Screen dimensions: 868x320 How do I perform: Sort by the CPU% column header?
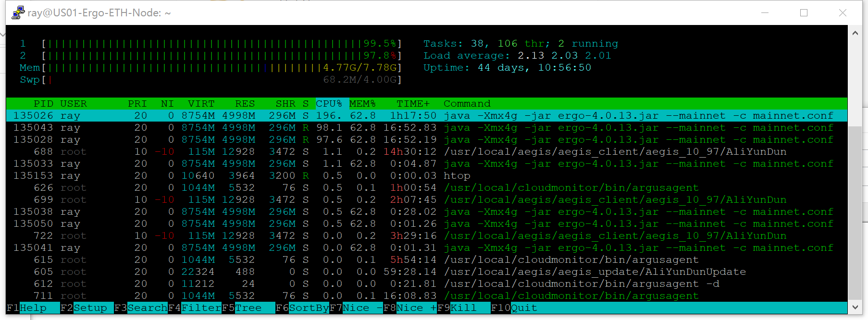tap(329, 104)
